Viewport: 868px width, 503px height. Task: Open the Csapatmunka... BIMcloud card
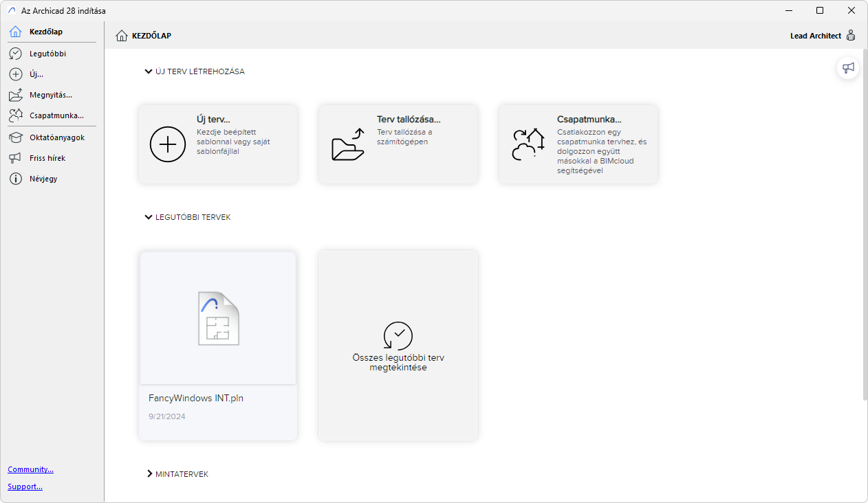coord(578,144)
